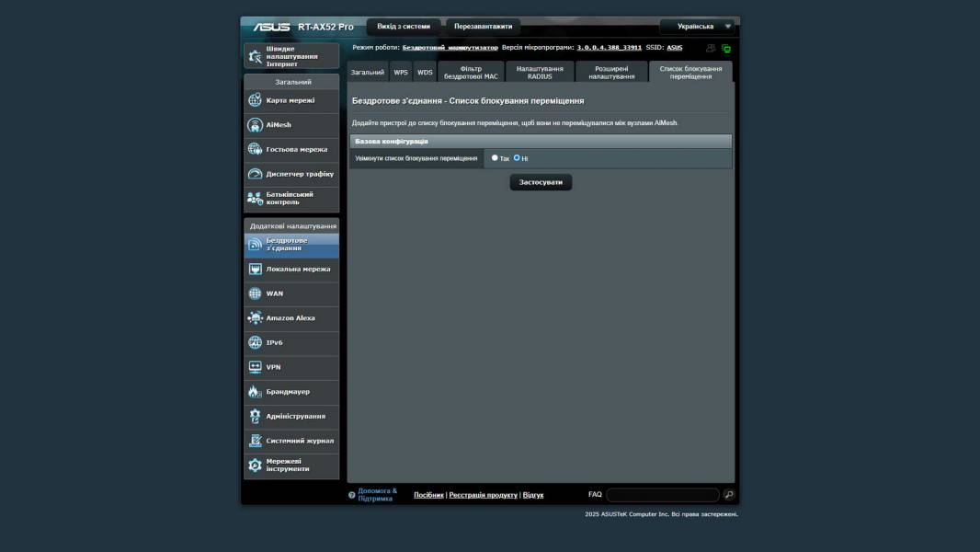The height and width of the screenshot is (552, 980).
Task: Click the Гостьова мережа globe icon
Action: 256,149
